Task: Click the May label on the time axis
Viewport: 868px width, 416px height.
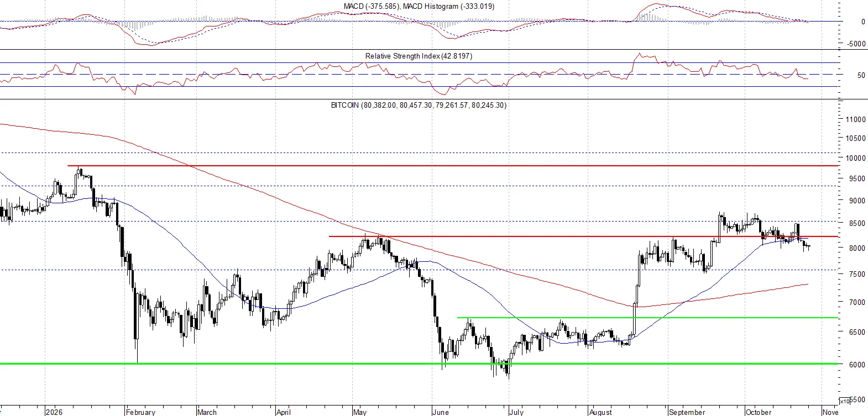Action: click(360, 412)
